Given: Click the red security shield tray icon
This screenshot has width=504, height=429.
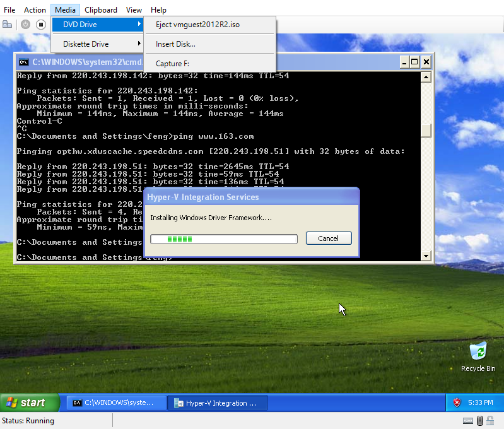Looking at the screenshot, I should pos(457,403).
